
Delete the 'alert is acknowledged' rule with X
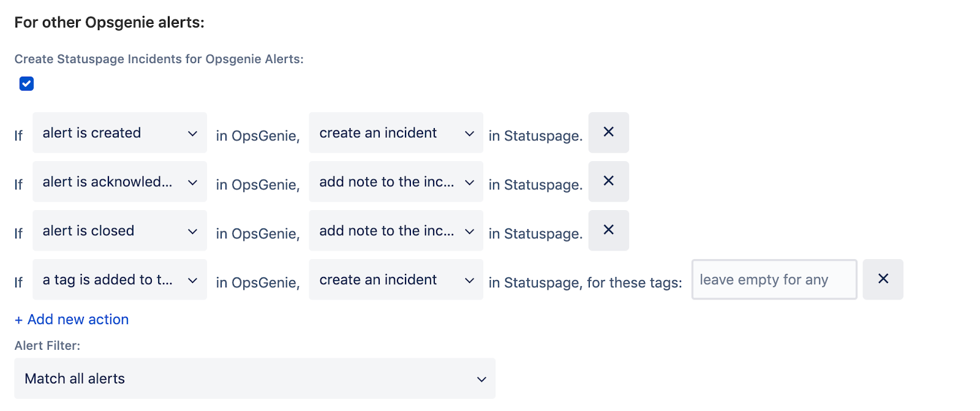(608, 181)
